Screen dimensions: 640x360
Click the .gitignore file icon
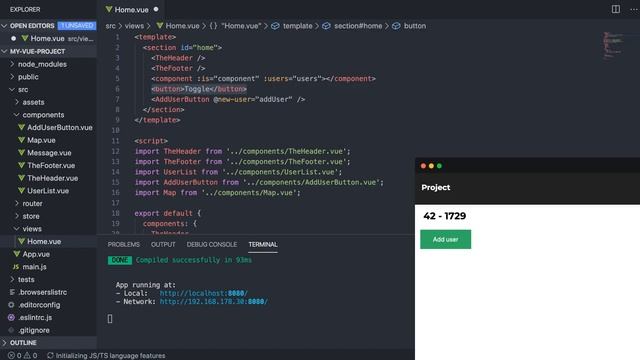(x=11, y=330)
